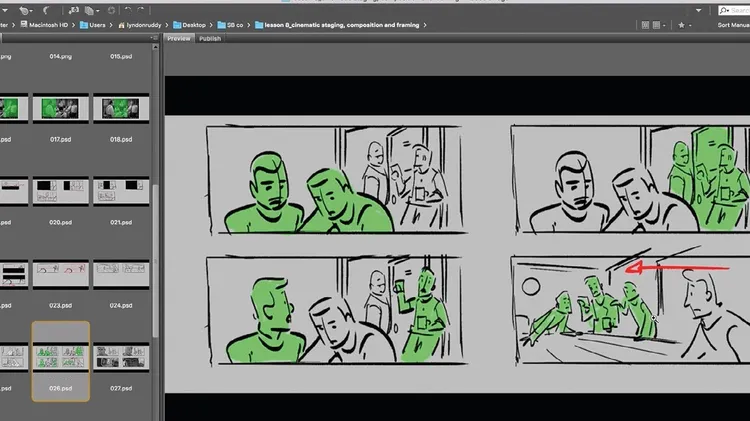Click the search input field
750x421 pixels.
pyautogui.click(x=735, y=9)
